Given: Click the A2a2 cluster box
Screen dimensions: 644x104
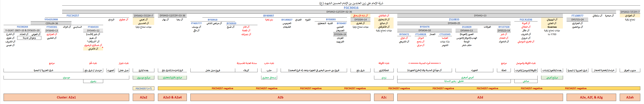Looking at the screenshot, I should [144, 97].
